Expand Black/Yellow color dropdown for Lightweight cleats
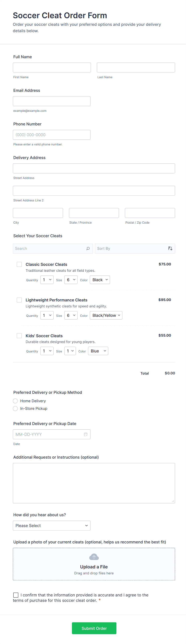 [106, 315]
